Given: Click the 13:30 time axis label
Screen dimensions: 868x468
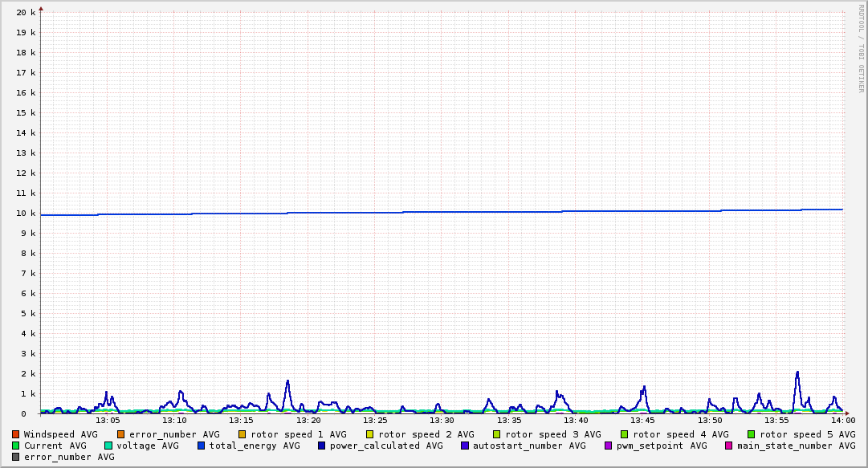Looking at the screenshot, I should 442,420.
